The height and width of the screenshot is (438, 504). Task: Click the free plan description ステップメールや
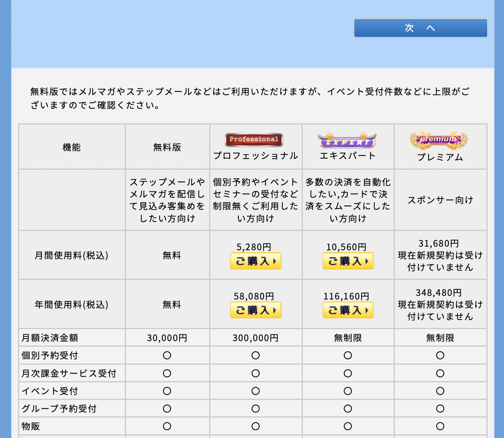167,200
